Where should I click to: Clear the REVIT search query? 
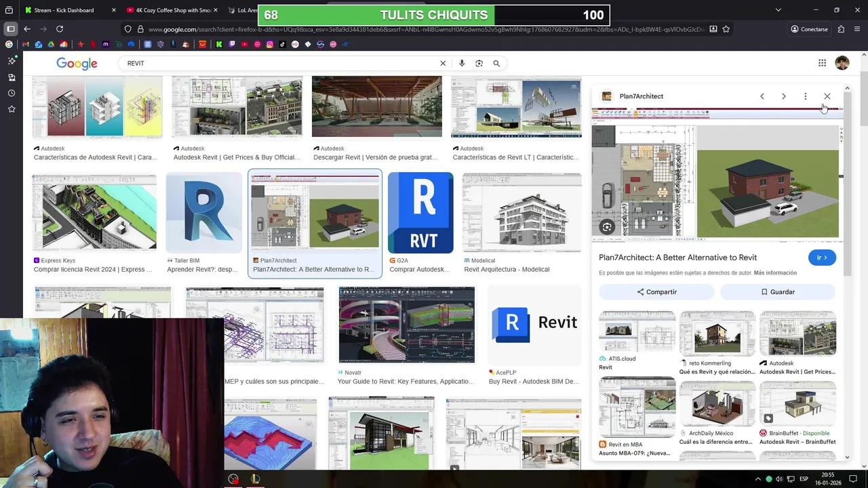coord(443,63)
